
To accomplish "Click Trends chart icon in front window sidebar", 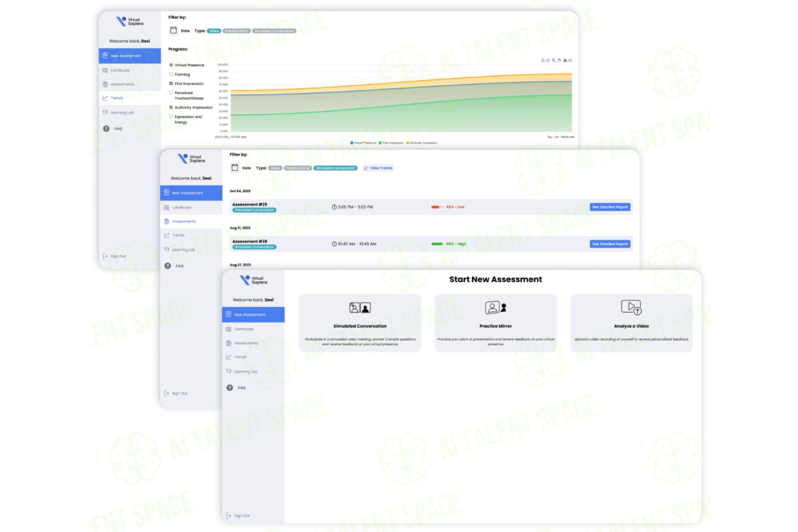I will click(229, 357).
